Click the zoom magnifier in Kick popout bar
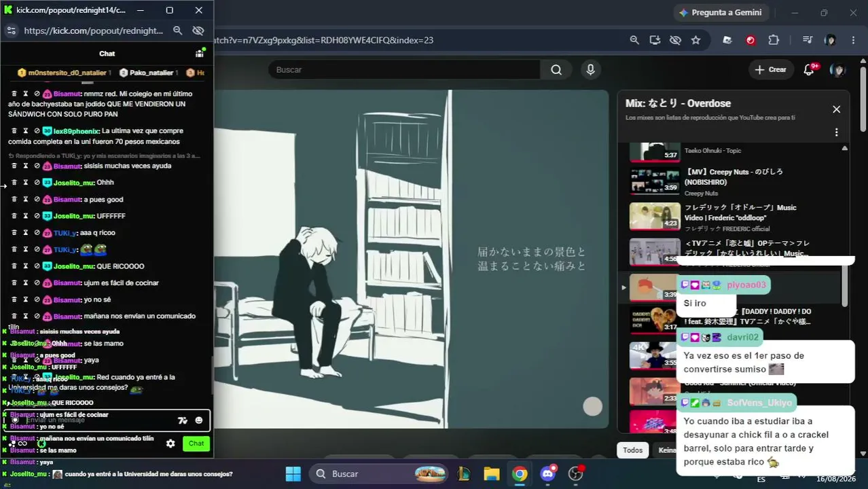Viewport: 868px width, 489px height. click(x=177, y=31)
